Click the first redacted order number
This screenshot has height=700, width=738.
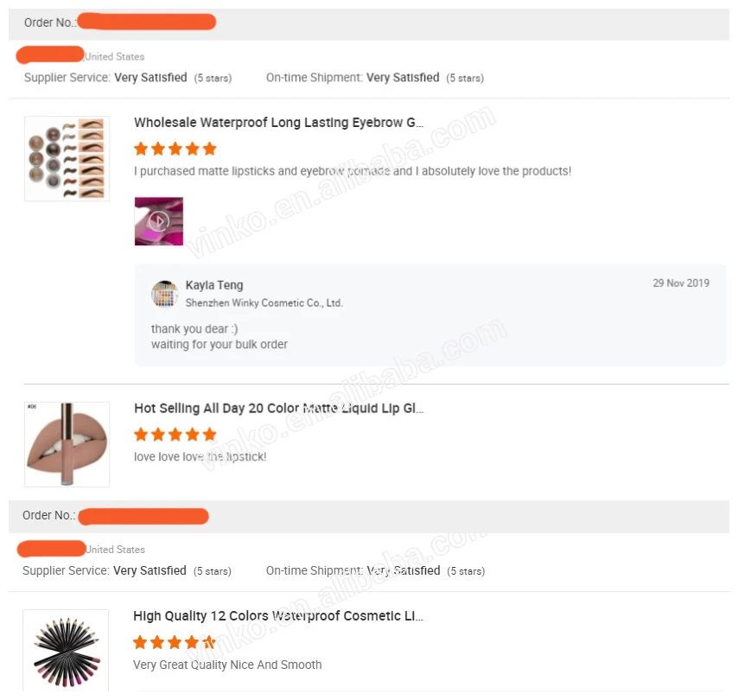(146, 22)
